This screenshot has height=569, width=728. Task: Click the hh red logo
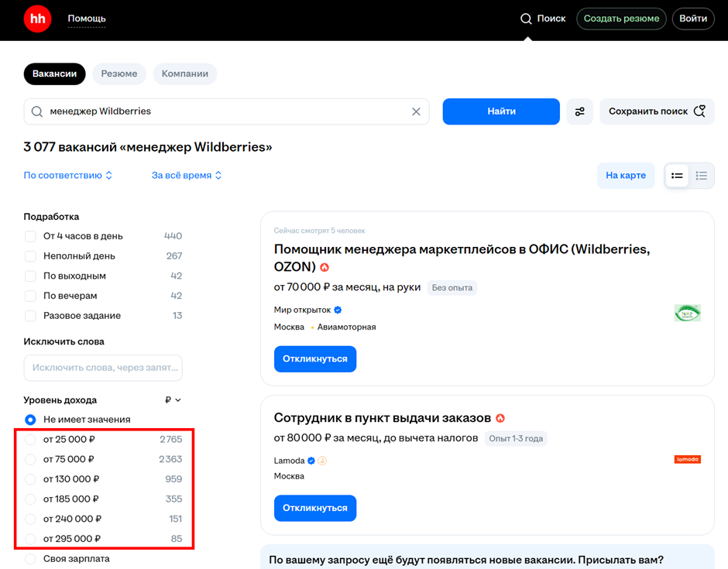point(37,19)
